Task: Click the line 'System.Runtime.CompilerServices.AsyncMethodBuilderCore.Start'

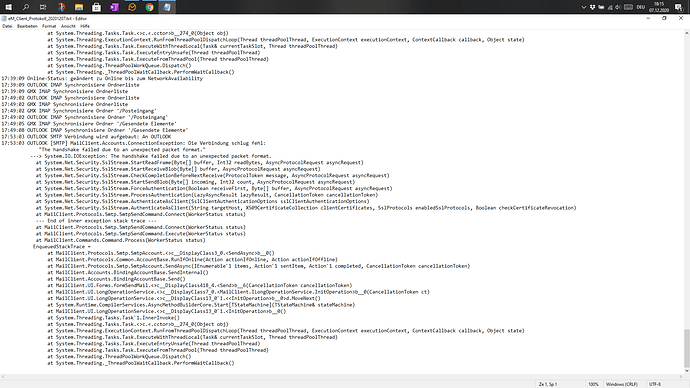Action: 201,305
